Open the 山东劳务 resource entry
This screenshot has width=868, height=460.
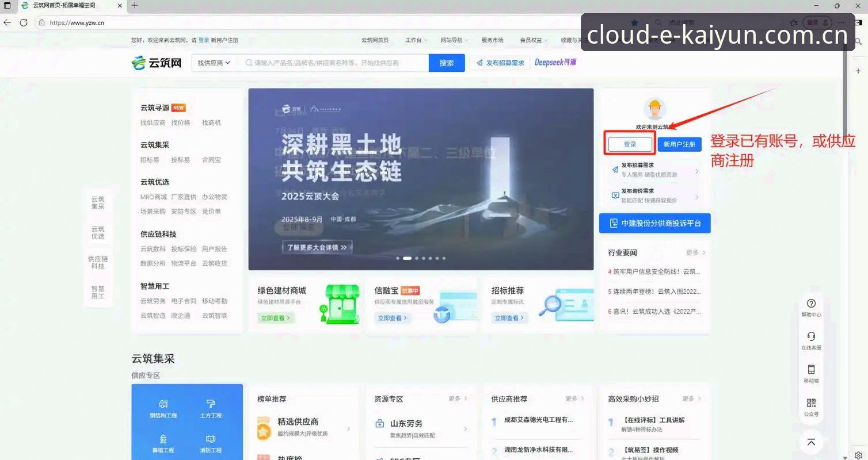pos(421,428)
